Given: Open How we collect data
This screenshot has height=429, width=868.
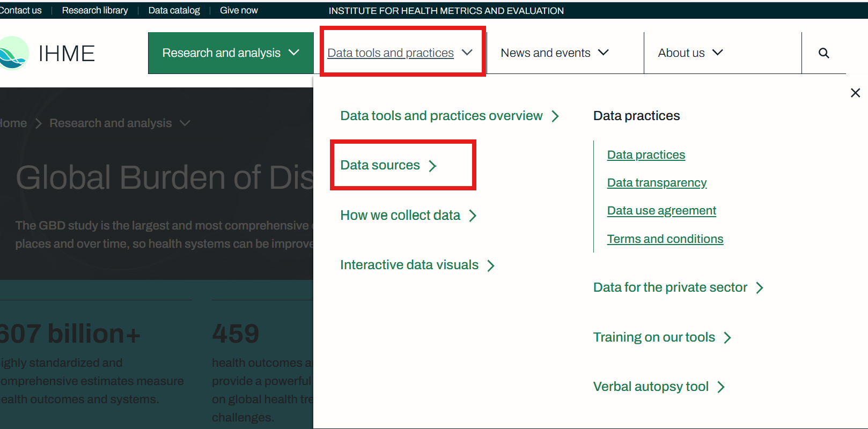Looking at the screenshot, I should point(408,215).
